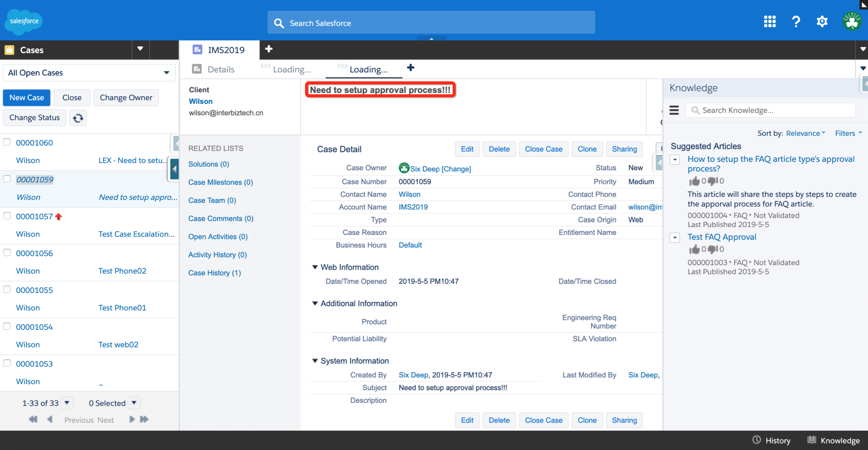The width and height of the screenshot is (868, 450).
Task: Add a new workspace tab
Action: (x=269, y=49)
